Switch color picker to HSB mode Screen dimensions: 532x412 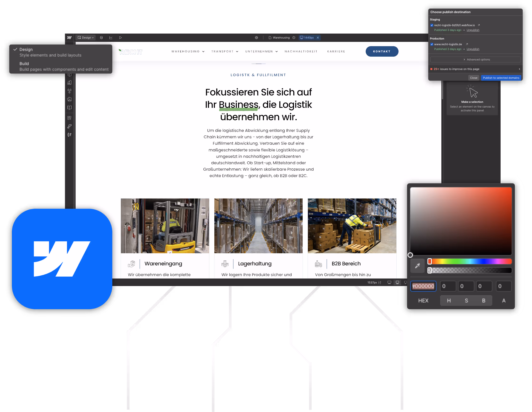click(466, 300)
